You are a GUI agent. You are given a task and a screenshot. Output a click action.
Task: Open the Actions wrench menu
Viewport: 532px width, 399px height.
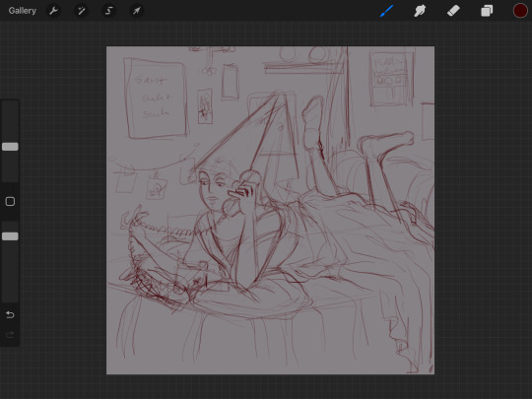(53, 11)
